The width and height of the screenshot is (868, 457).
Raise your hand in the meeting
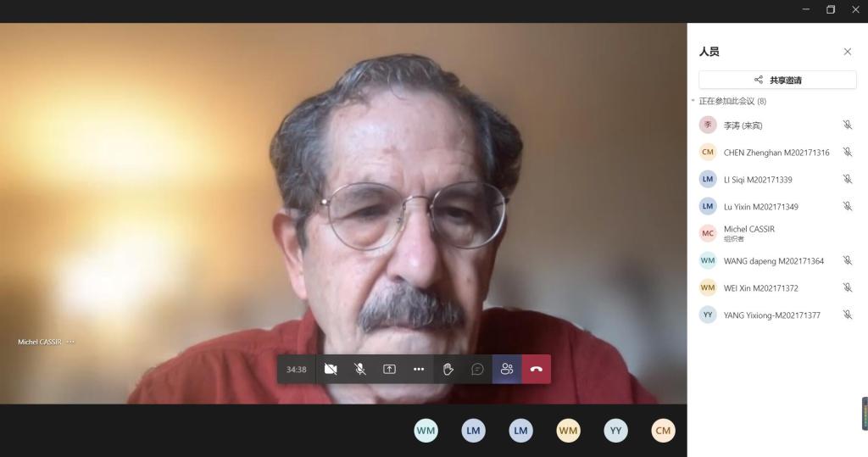tap(448, 369)
